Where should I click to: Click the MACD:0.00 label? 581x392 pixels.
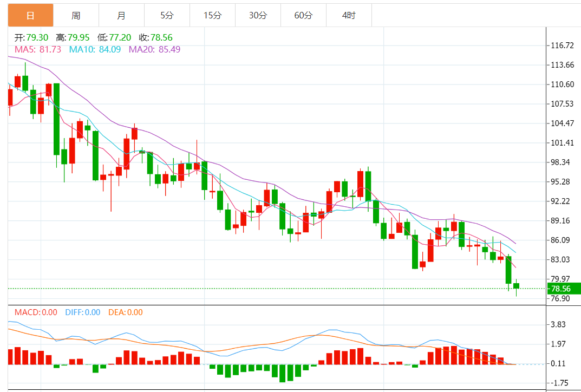(x=36, y=312)
